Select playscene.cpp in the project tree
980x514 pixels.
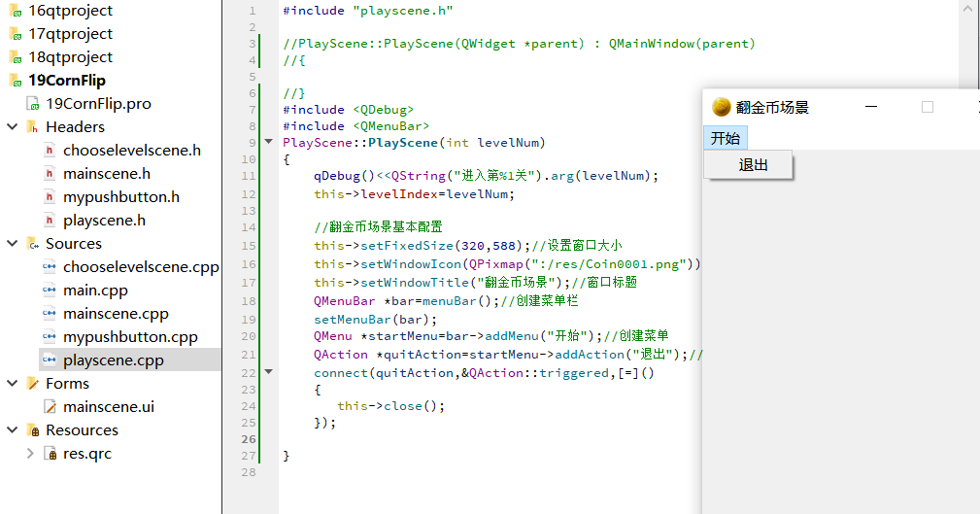click(x=113, y=360)
